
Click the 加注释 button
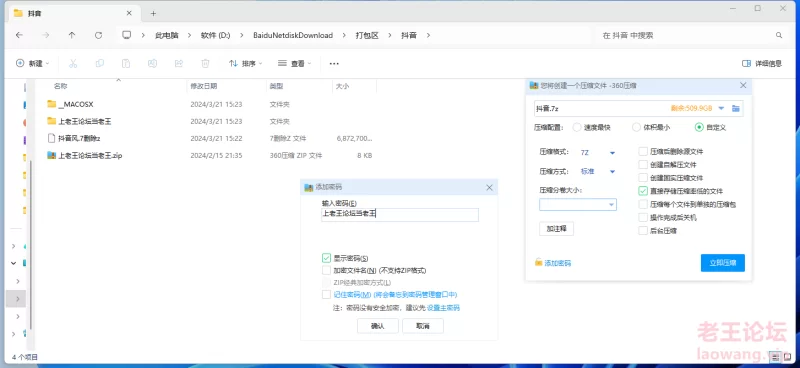point(556,229)
